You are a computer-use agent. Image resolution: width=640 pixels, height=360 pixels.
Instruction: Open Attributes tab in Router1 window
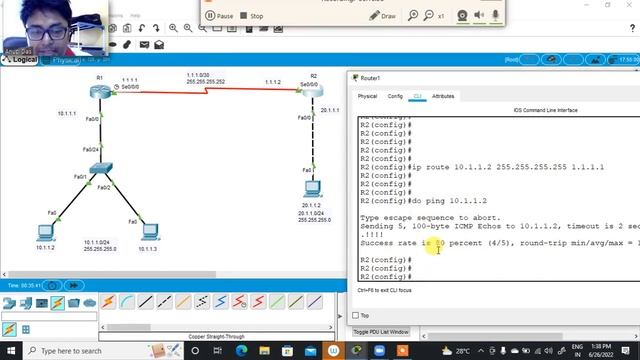click(443, 96)
